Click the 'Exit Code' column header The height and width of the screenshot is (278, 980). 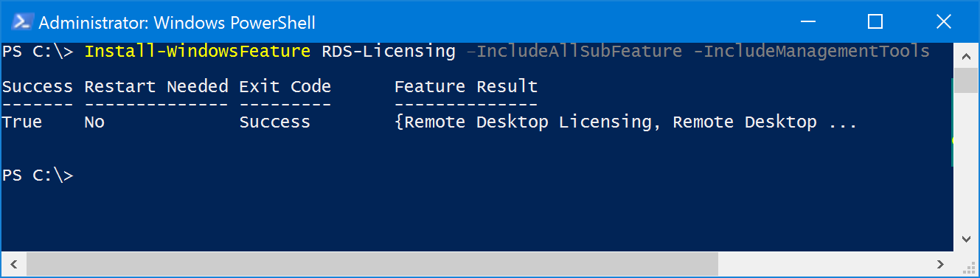pyautogui.click(x=285, y=87)
